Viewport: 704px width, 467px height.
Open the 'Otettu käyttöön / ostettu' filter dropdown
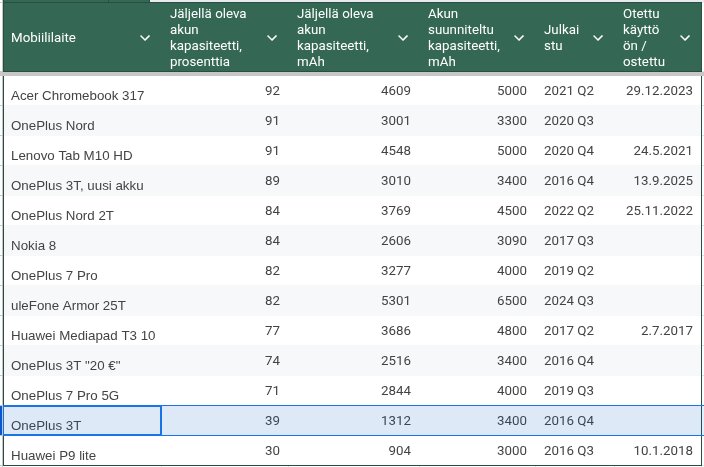(x=686, y=37)
